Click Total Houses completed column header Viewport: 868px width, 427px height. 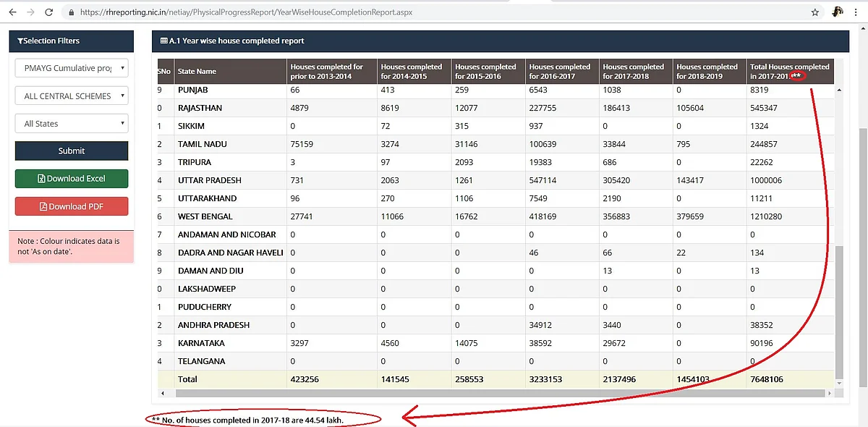coord(791,71)
